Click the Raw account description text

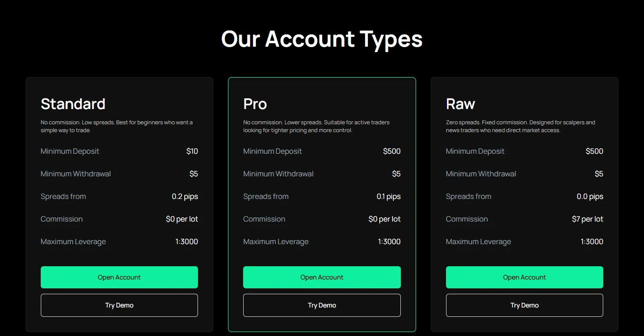pyautogui.click(x=520, y=126)
